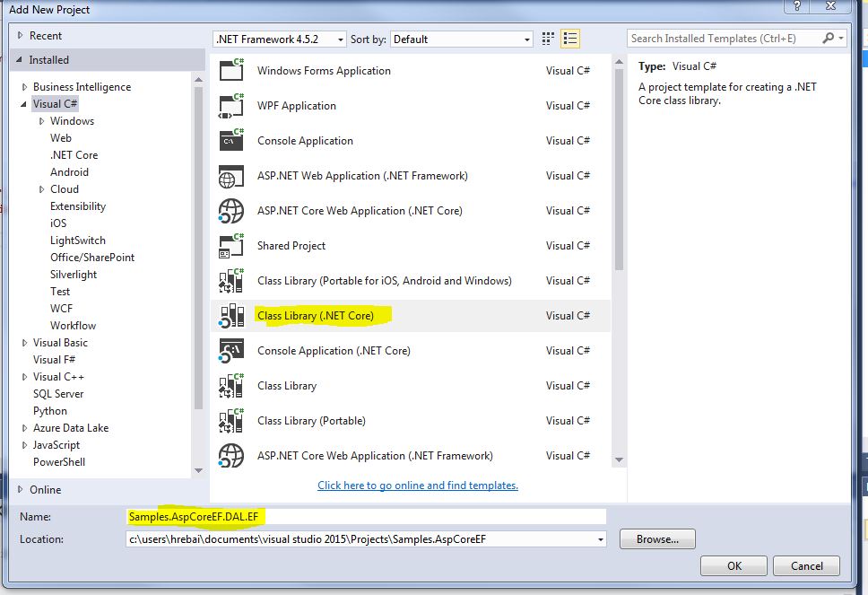Click the project Name input field
This screenshot has width=868, height=595.
pos(366,516)
